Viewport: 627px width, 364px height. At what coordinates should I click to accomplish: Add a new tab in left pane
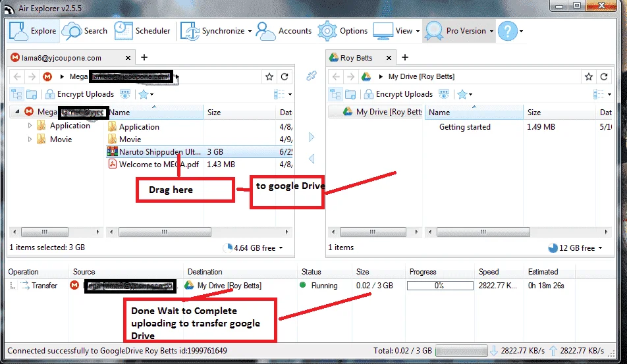click(x=144, y=57)
